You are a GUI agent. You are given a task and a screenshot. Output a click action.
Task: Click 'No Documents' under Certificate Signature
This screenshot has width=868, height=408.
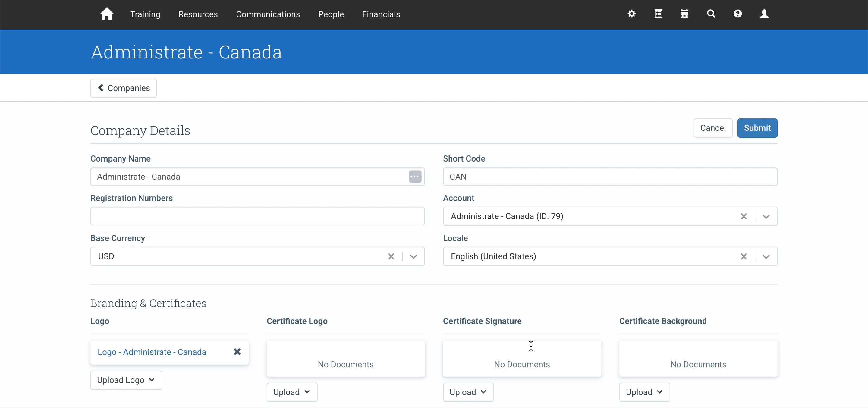[522, 365]
